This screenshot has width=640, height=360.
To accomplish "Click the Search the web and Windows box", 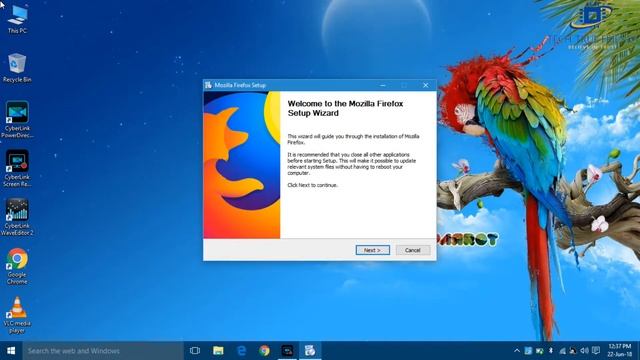I will pos(103,351).
